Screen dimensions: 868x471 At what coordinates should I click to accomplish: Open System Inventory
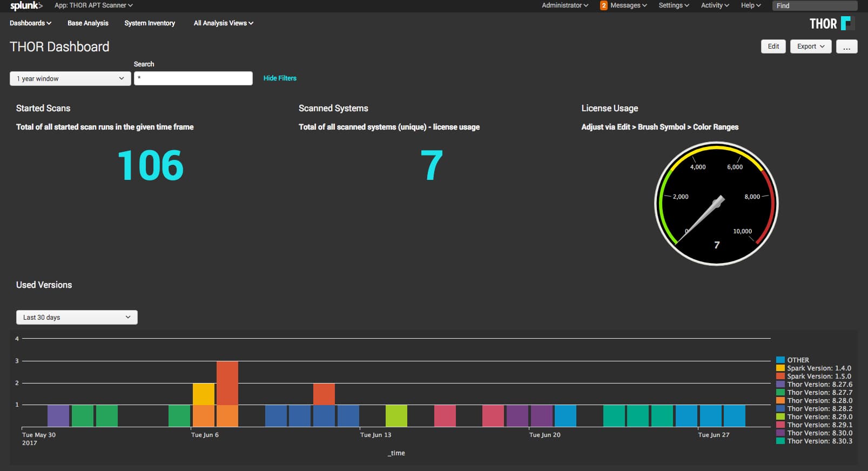click(150, 23)
